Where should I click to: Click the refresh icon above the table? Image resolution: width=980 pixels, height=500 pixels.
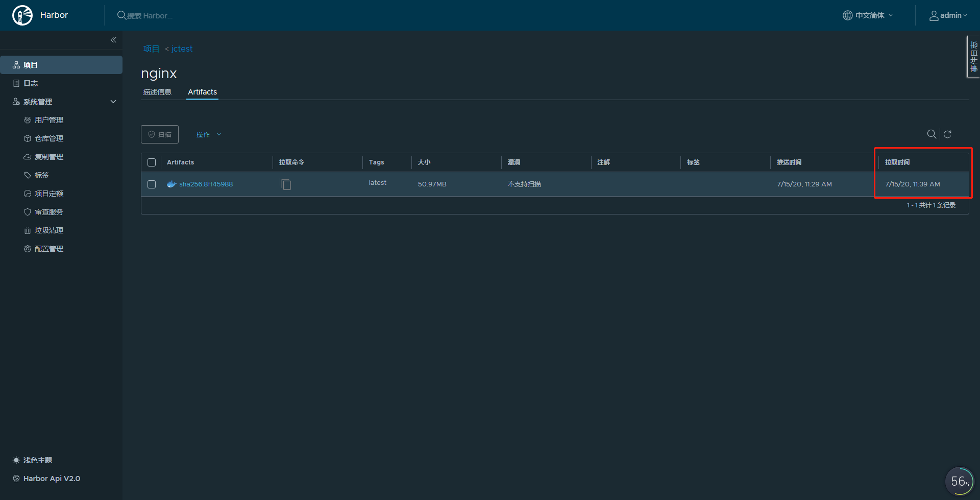pos(948,134)
